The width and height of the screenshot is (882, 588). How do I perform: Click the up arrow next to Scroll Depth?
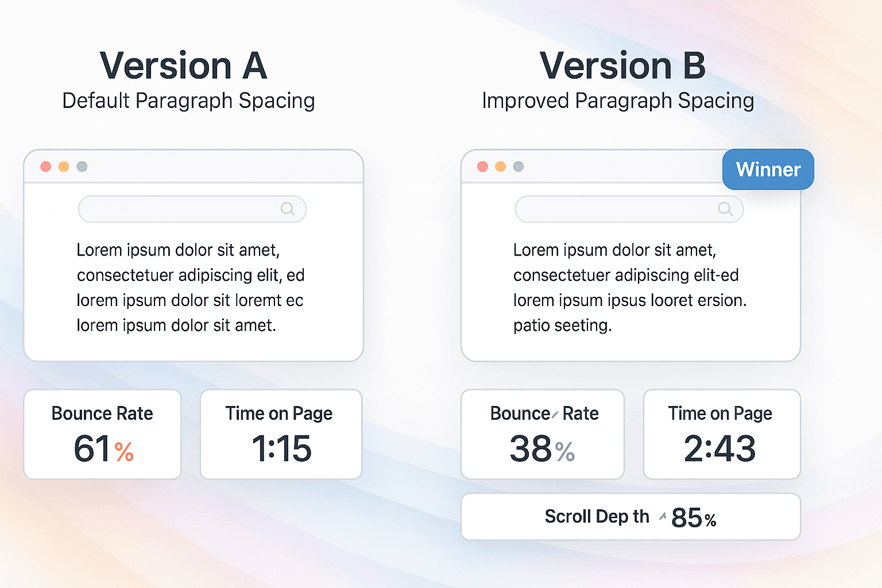click(663, 516)
